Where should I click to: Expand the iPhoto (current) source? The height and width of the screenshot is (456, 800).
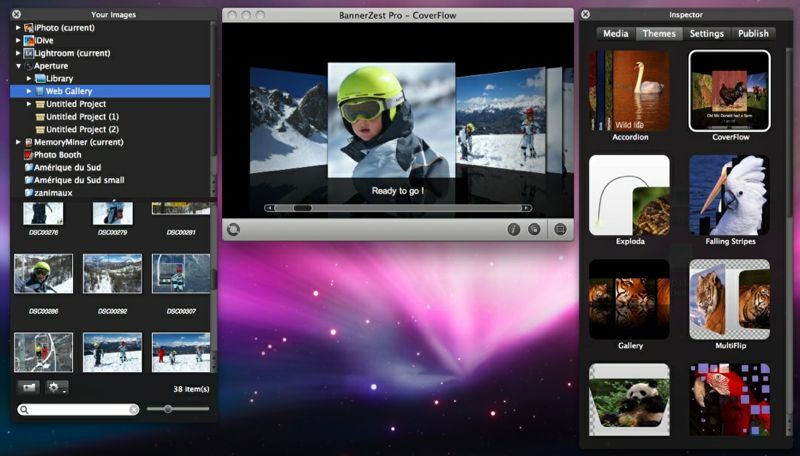[18, 28]
